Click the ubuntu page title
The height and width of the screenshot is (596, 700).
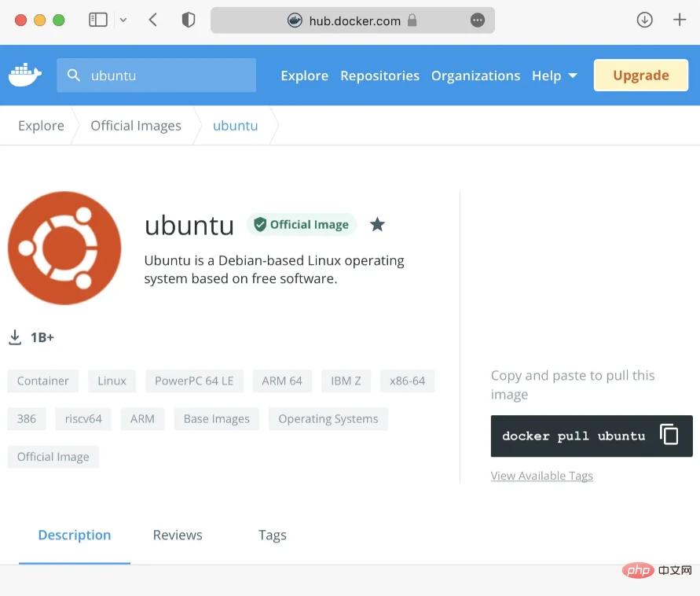(189, 225)
